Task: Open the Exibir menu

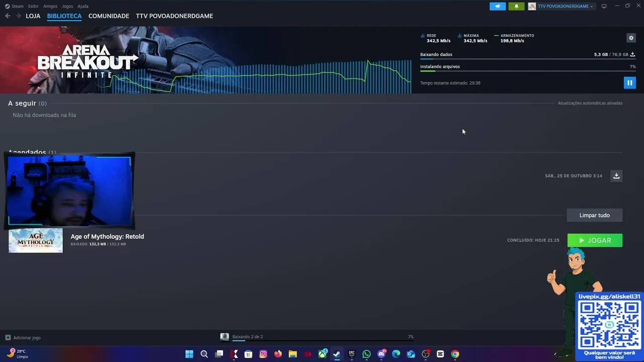Action: pyautogui.click(x=33, y=6)
